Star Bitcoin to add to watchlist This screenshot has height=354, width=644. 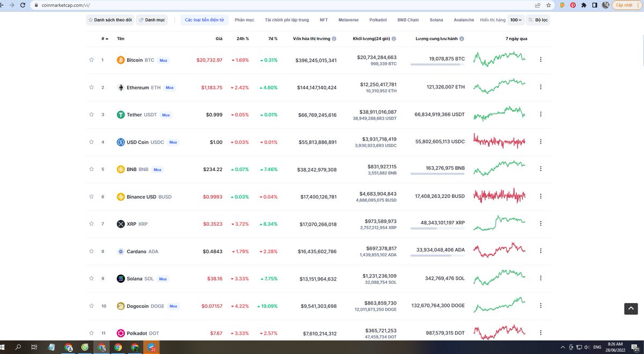point(92,60)
